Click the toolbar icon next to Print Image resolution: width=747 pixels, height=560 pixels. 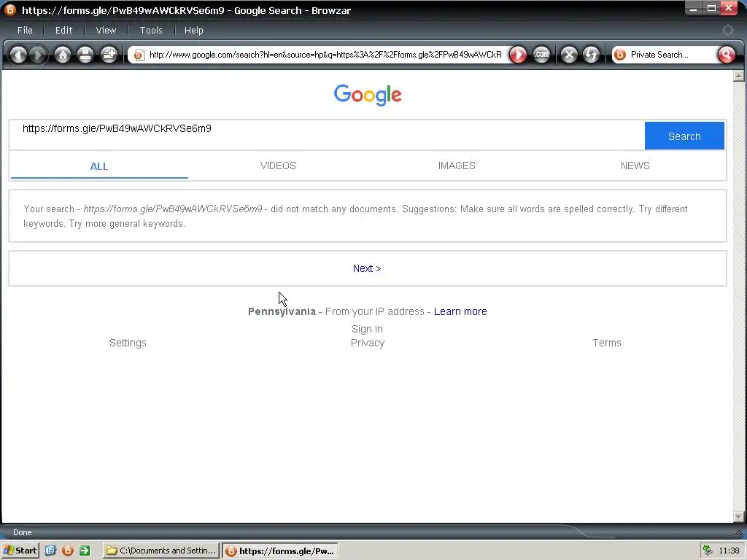(109, 55)
